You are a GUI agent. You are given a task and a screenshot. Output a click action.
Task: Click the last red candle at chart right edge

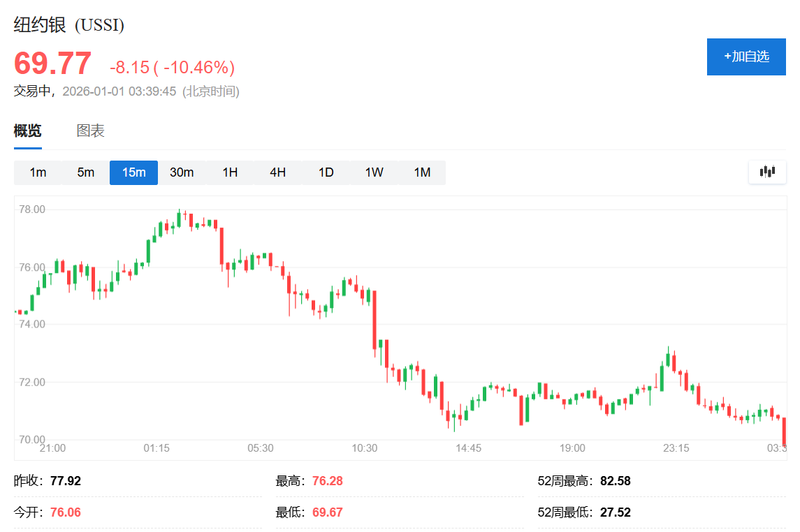pos(785,431)
